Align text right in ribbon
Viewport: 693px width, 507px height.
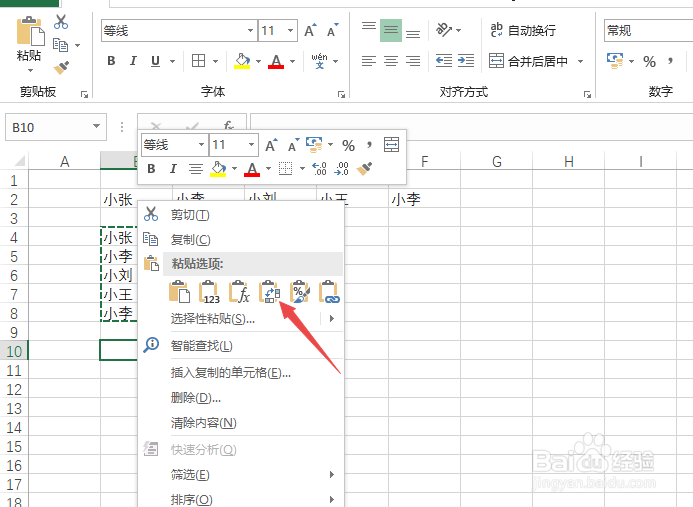coord(413,61)
